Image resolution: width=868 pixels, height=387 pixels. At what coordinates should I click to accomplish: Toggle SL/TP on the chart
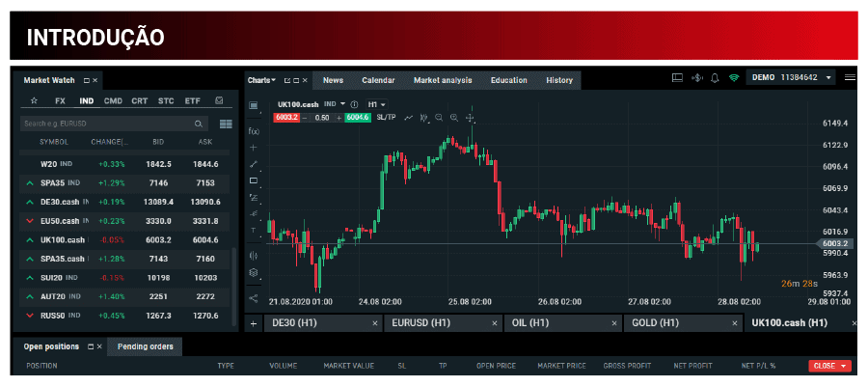[386, 118]
